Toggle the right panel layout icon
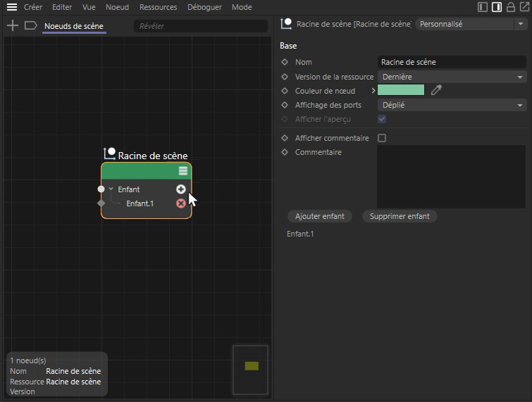532x402 pixels. [497, 7]
